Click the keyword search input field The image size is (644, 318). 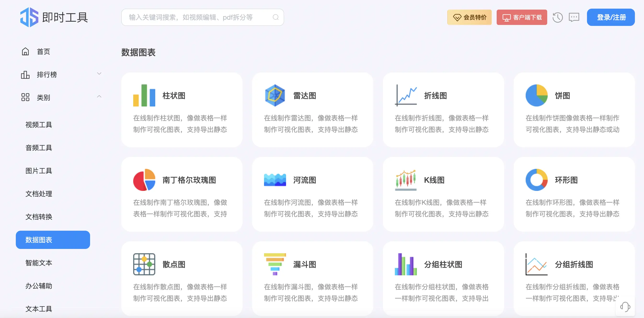[197, 17]
